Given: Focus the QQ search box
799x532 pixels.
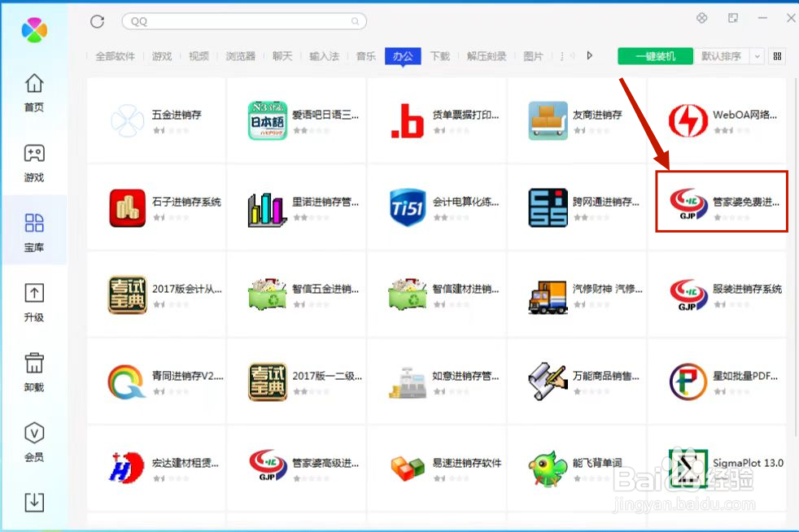Looking at the screenshot, I should coord(244,21).
